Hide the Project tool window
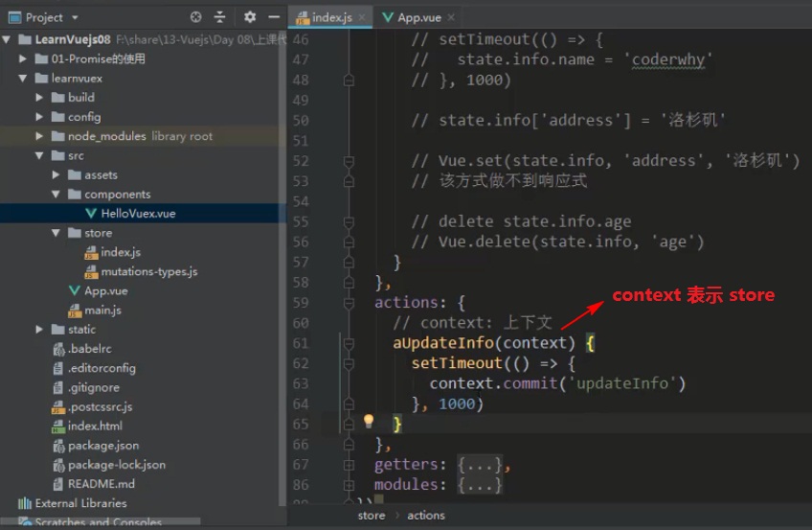Viewport: 812px width, 530px height. pos(274,17)
